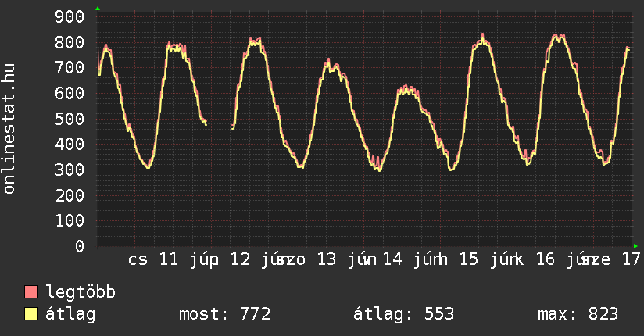Click the yellow átlag legend swatch
The width and height of the screenshot is (644, 336).
pos(30,313)
